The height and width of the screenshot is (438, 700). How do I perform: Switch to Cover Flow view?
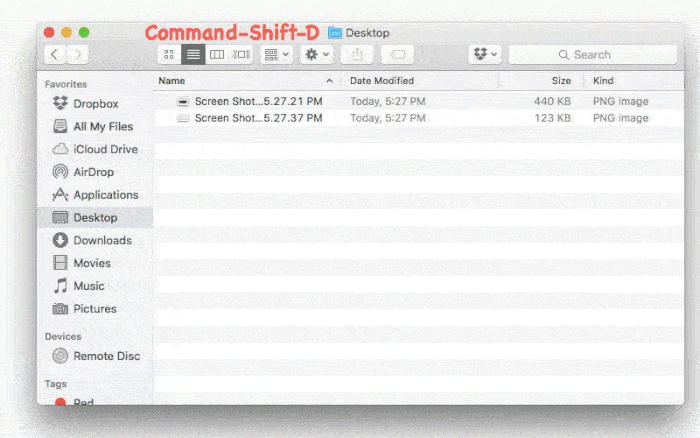(241, 54)
